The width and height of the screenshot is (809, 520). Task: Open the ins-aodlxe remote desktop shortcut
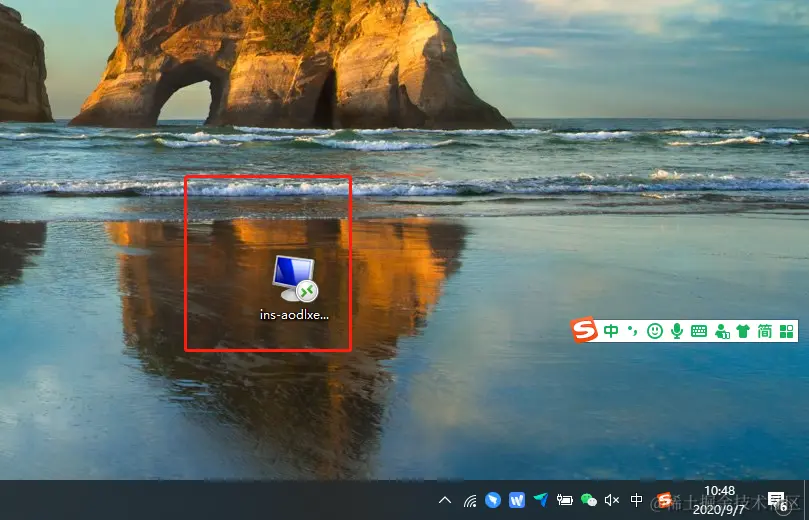click(x=295, y=287)
